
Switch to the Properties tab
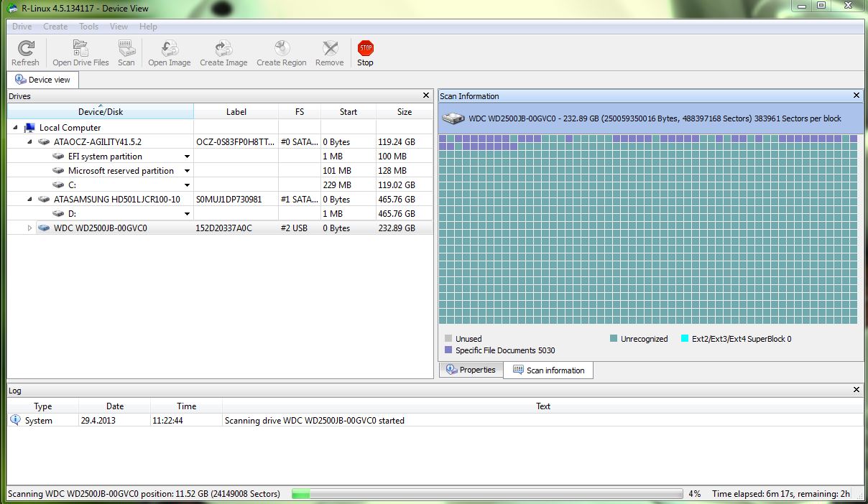[471, 370]
